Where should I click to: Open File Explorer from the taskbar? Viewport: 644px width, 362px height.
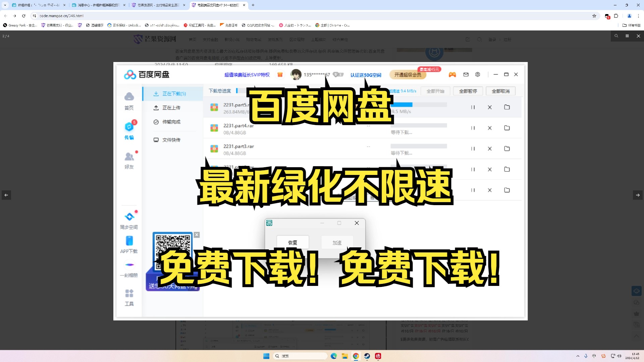coord(344,356)
